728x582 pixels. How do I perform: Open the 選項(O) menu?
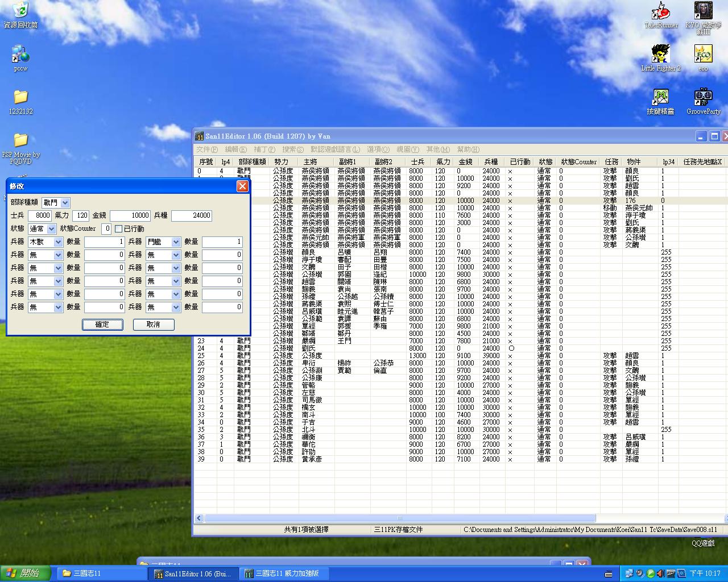click(x=378, y=149)
